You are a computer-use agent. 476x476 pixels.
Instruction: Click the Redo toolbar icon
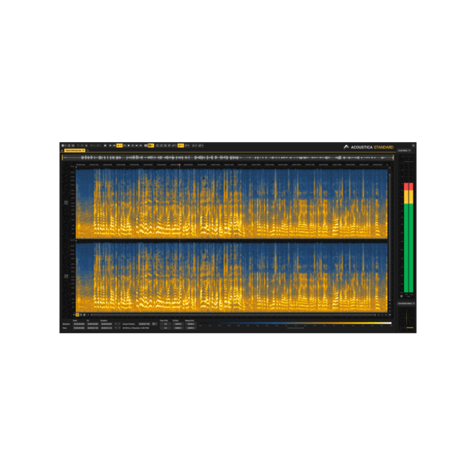[x=98, y=146]
